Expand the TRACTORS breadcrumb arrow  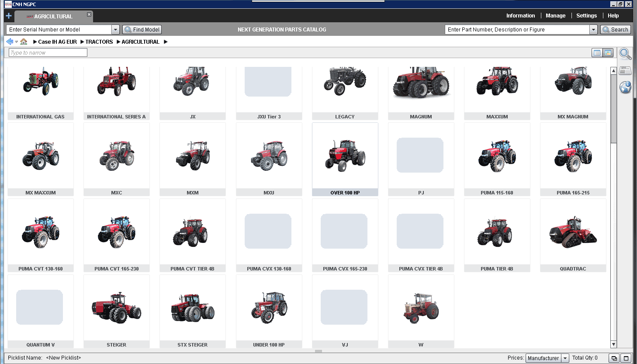tap(82, 42)
